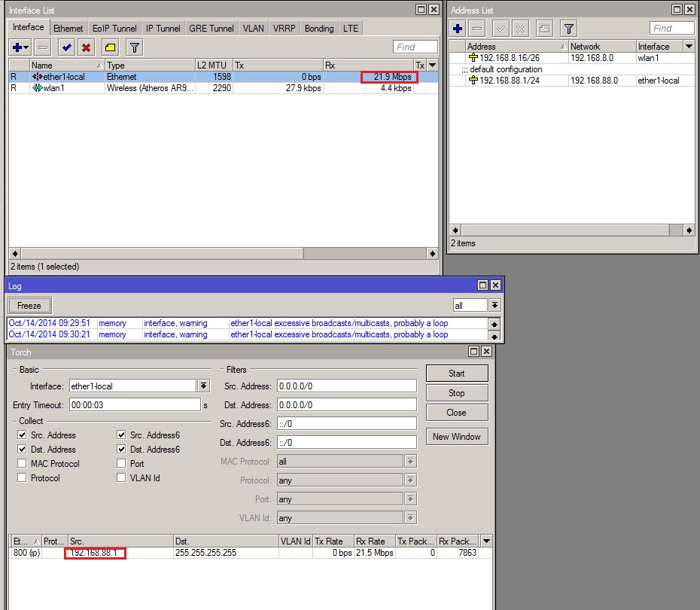Click the Filter funnel icon in Address List
The height and width of the screenshot is (610, 700).
(x=569, y=29)
